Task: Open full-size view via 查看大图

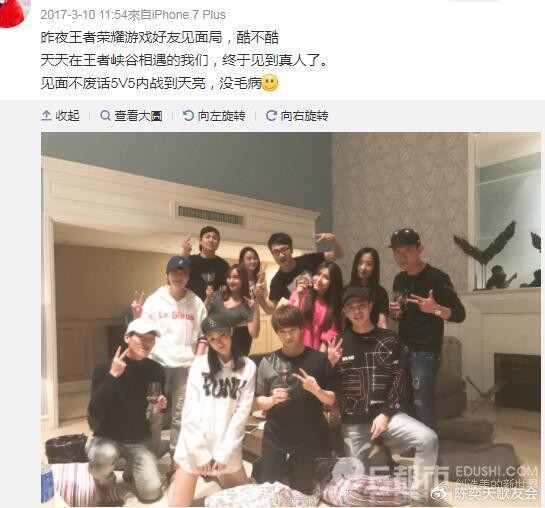Action: [x=131, y=115]
